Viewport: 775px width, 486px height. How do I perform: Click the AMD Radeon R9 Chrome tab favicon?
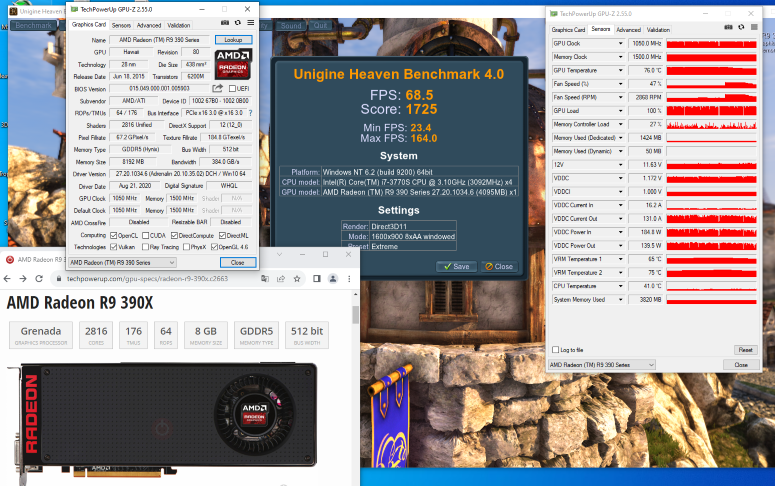[9, 259]
